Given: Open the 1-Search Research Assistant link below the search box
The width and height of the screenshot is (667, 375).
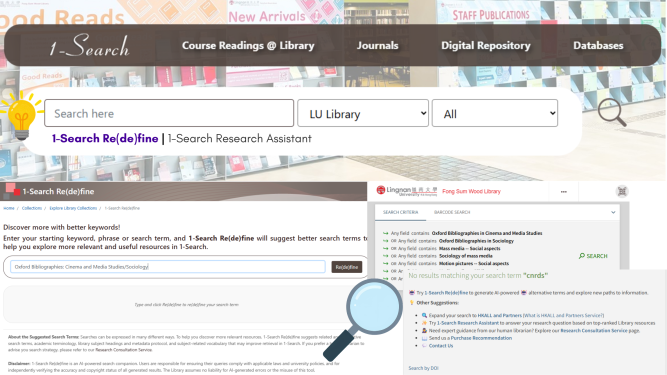Looking at the screenshot, I should [x=239, y=139].
